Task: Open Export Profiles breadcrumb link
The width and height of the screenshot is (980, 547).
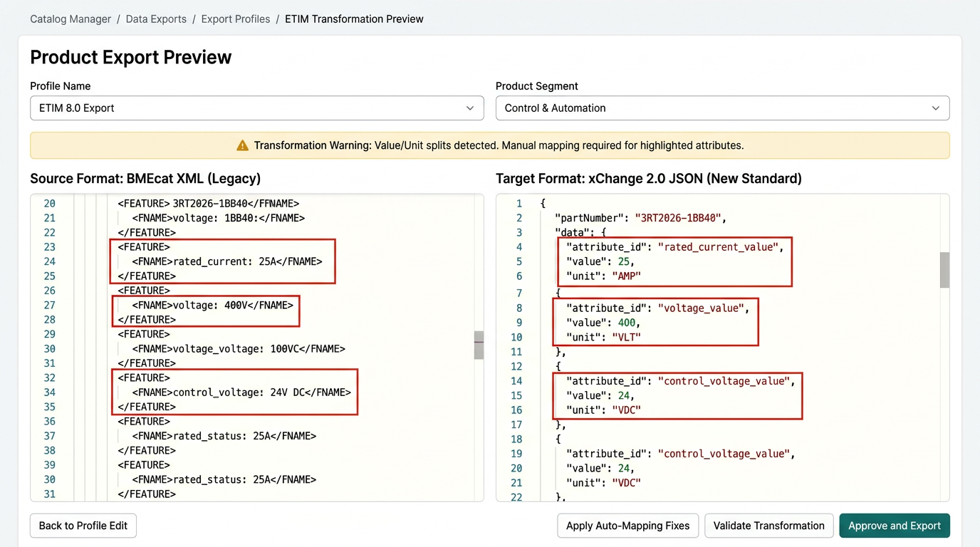Action: tap(235, 19)
